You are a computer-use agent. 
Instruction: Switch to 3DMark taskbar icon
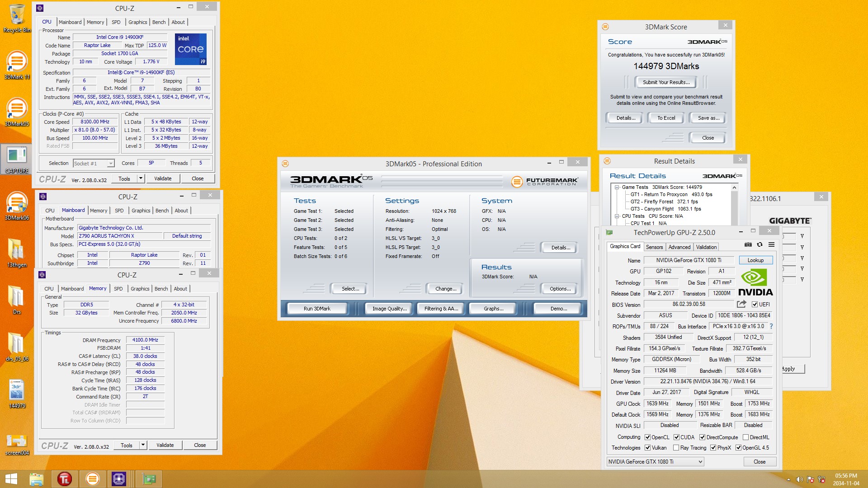(92, 479)
